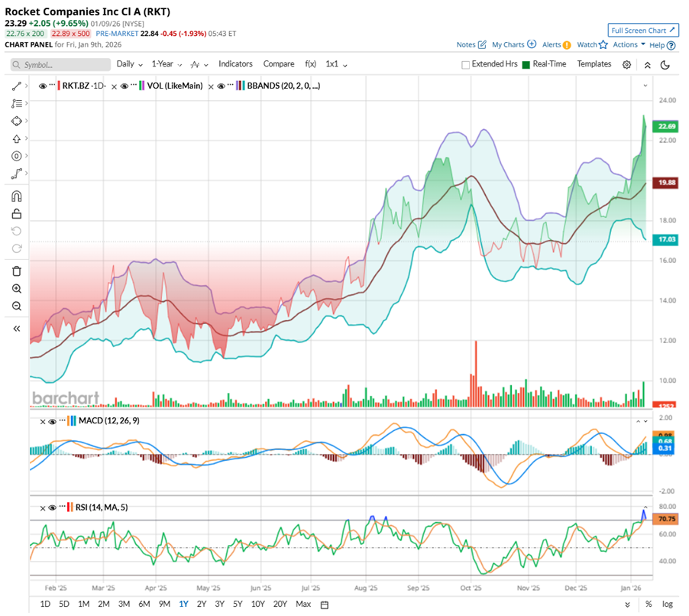Screen dimensions: 689x616
Task: Hide the RKT.BZ price series
Action: pos(43,86)
